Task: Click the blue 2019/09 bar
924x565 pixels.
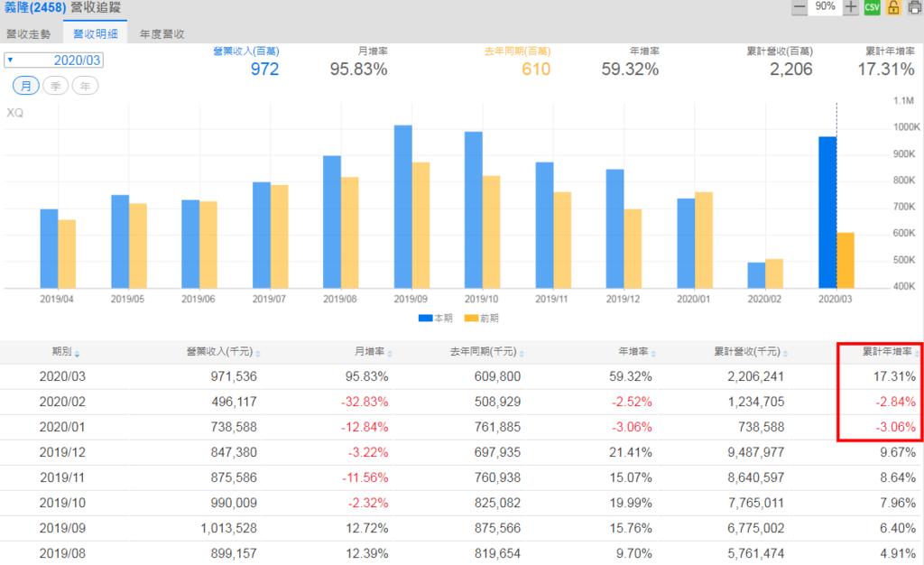Action: point(403,207)
